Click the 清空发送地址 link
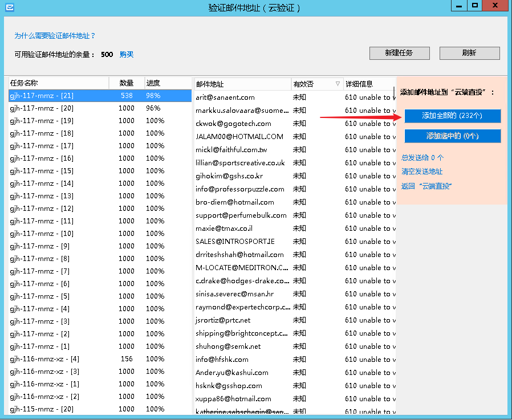This screenshot has height=420, width=512. [422, 172]
